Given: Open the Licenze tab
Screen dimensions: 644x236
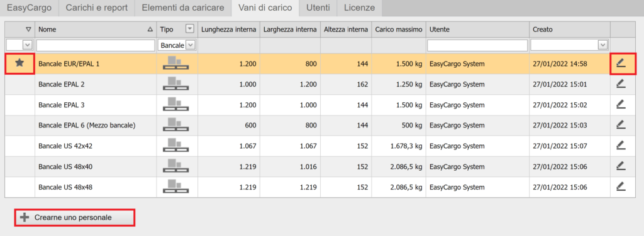Looking at the screenshot, I should tap(359, 8).
